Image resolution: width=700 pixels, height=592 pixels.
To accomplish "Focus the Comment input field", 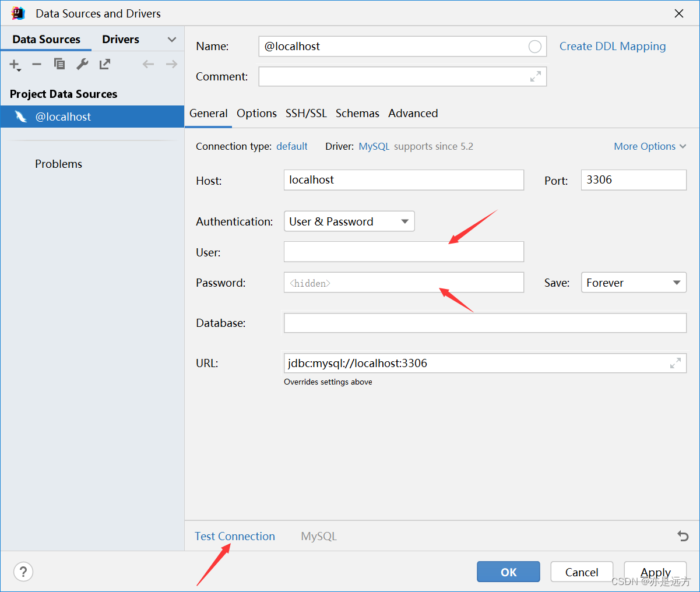I will tap(402, 76).
